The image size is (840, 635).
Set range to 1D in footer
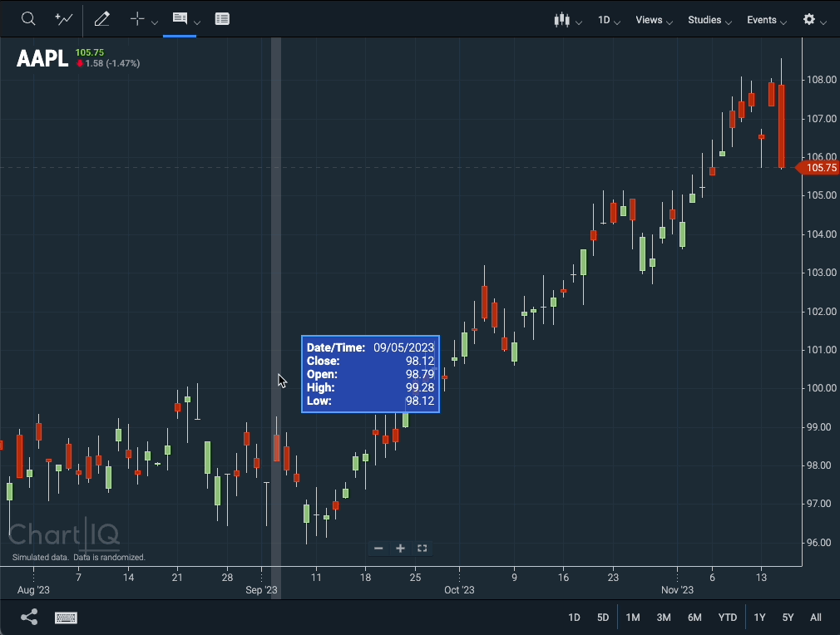(574, 618)
